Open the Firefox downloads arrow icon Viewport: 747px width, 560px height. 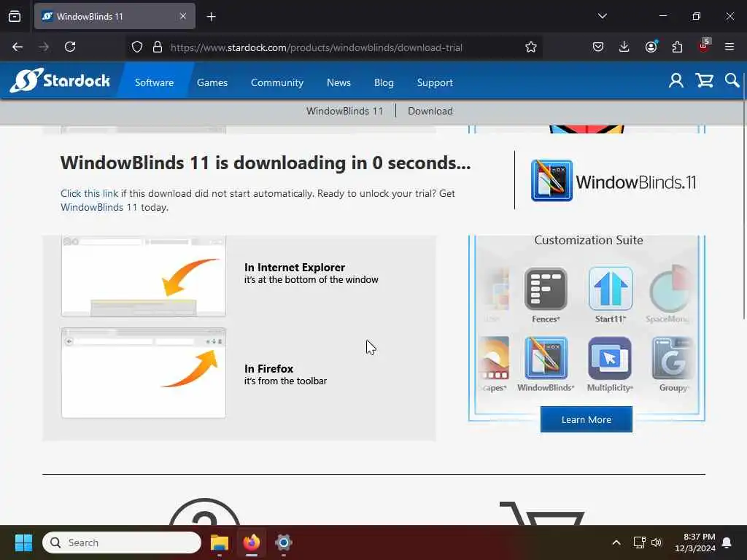pos(624,47)
